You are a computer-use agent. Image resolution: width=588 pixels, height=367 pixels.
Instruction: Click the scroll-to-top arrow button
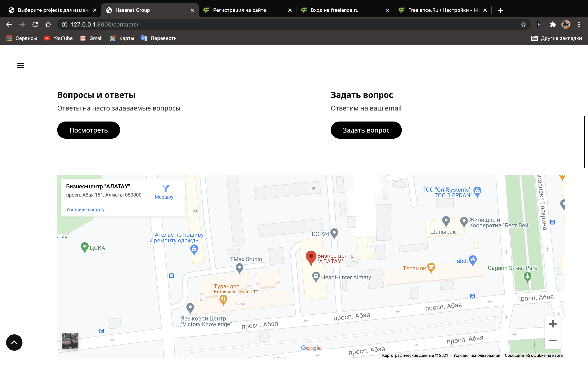click(14, 342)
